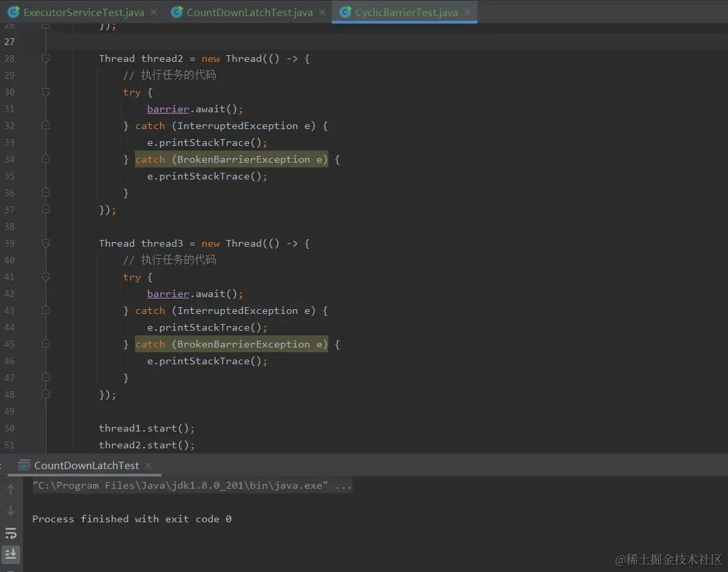Click fold end marker at line 36

[x=46, y=192]
